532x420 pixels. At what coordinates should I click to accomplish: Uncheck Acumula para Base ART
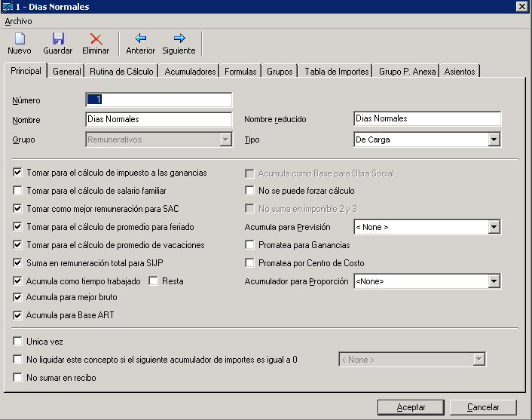18,315
